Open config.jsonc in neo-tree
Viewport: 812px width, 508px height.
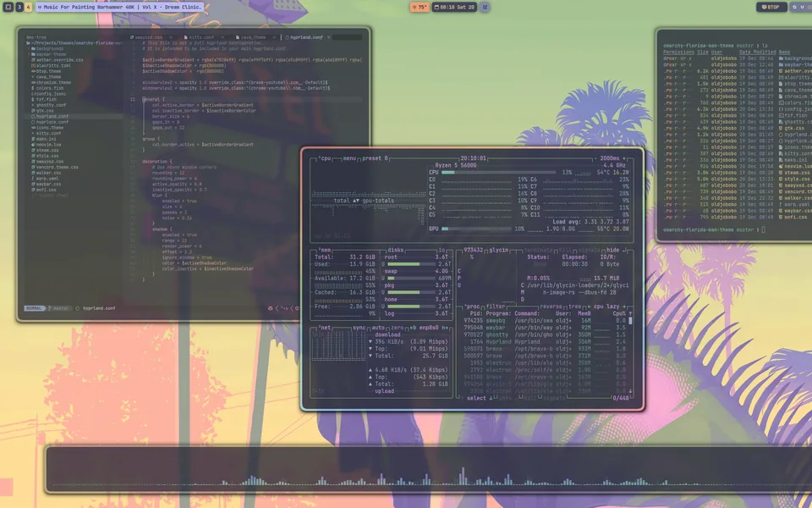point(51,94)
